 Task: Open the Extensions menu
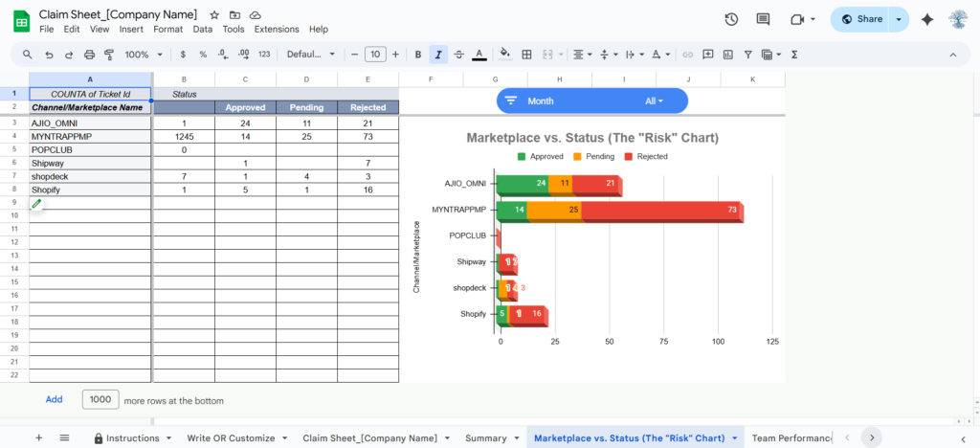(x=277, y=30)
